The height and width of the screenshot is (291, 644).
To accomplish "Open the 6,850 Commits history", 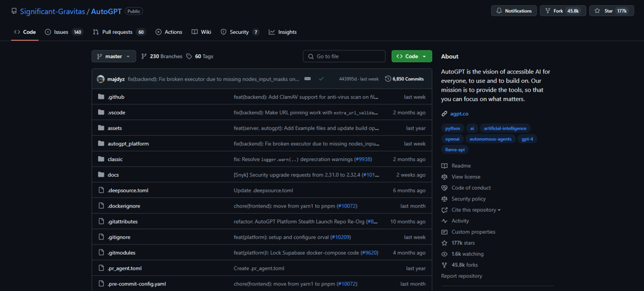I will pos(404,79).
